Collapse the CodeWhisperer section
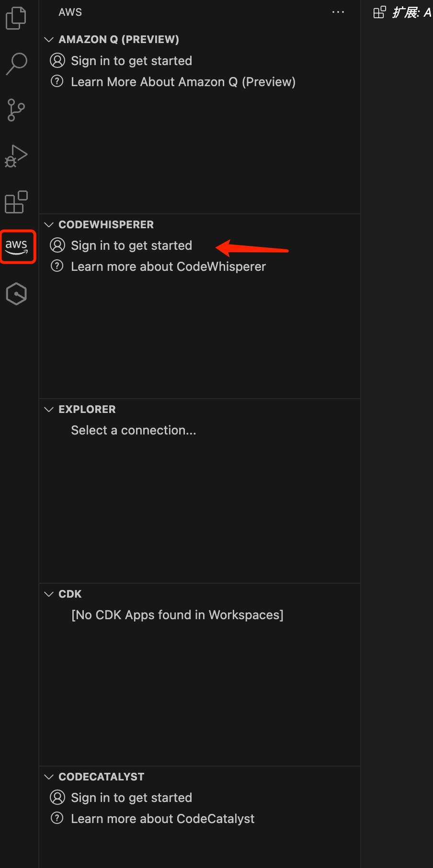This screenshot has width=433, height=868. 48,224
